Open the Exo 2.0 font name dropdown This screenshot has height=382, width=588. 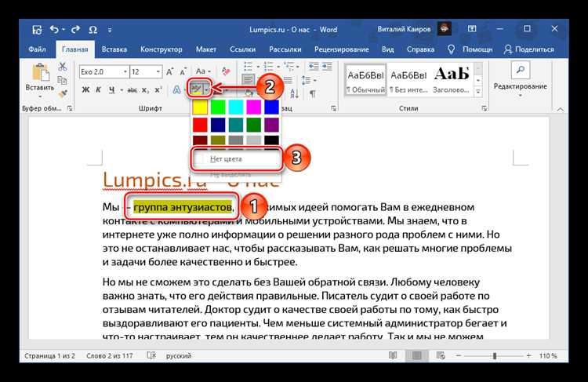(x=125, y=71)
